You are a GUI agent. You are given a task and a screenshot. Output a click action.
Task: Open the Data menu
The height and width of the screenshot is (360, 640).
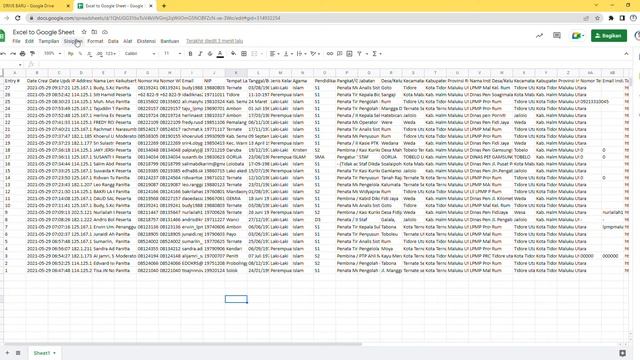pos(113,41)
